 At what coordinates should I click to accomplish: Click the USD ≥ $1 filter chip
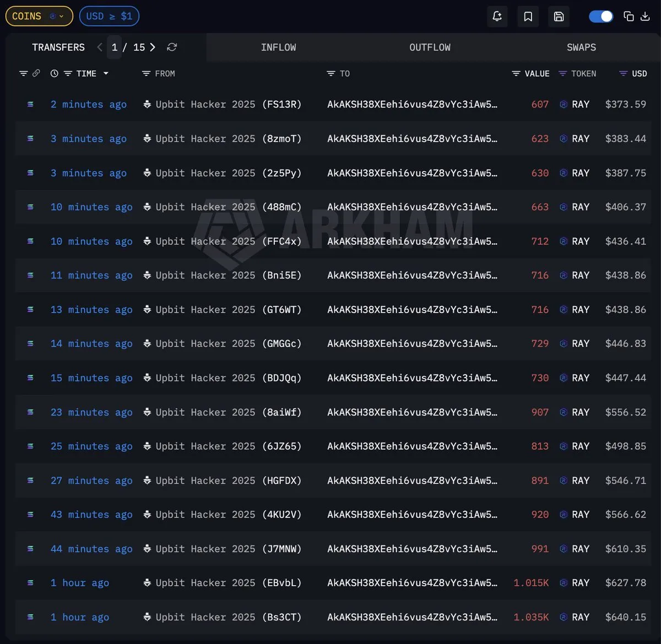tap(109, 17)
